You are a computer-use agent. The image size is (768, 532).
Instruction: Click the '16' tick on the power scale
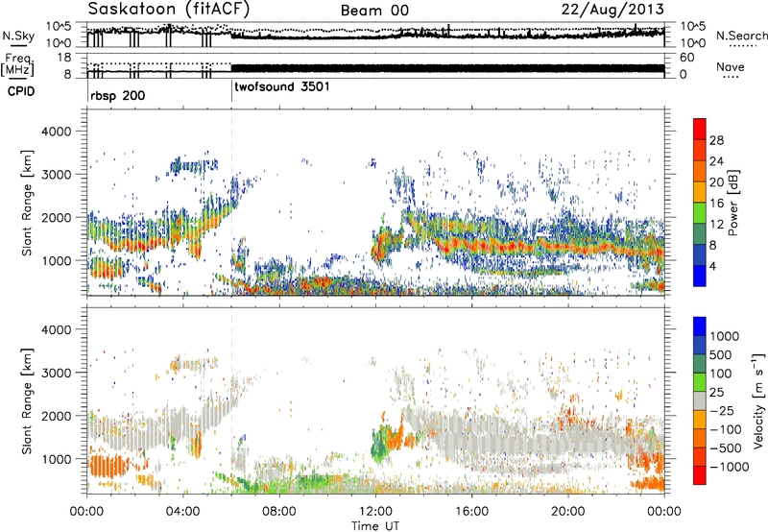[x=716, y=204]
